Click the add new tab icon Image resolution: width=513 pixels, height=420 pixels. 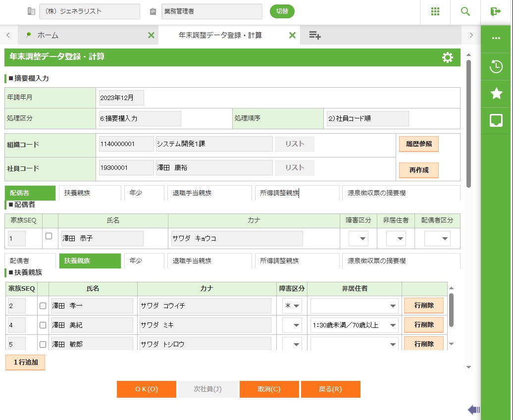click(315, 35)
